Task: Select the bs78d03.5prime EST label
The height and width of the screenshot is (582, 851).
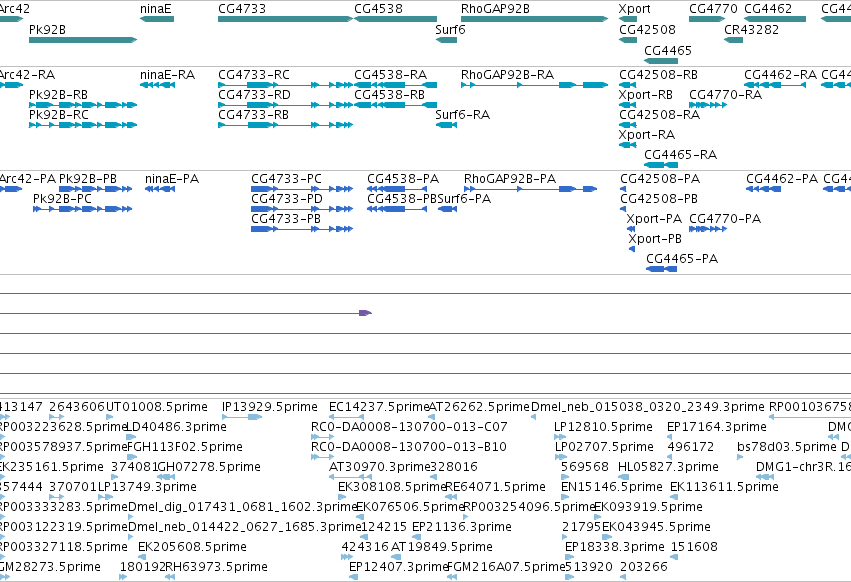Action: [787, 447]
